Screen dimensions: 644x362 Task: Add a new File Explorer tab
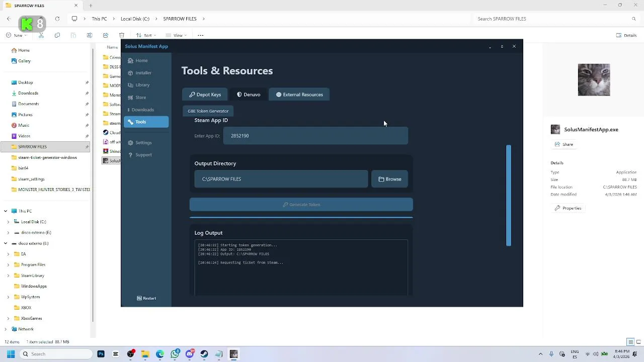(91, 6)
